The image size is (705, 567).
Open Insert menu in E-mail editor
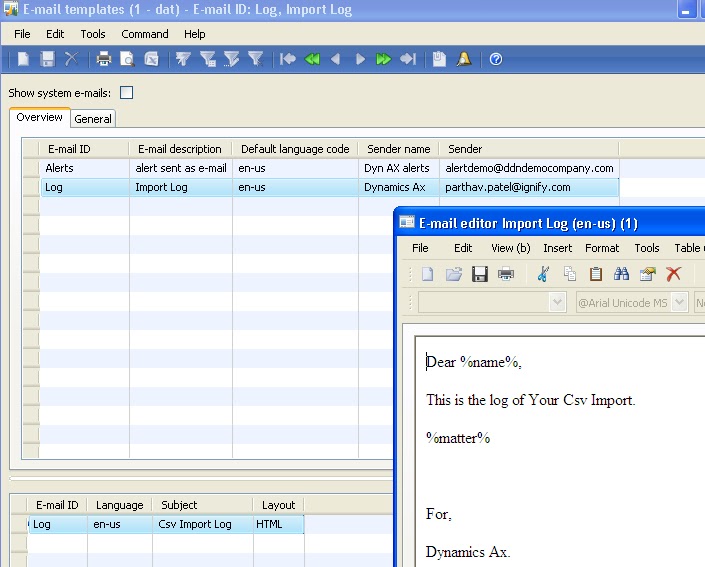558,248
